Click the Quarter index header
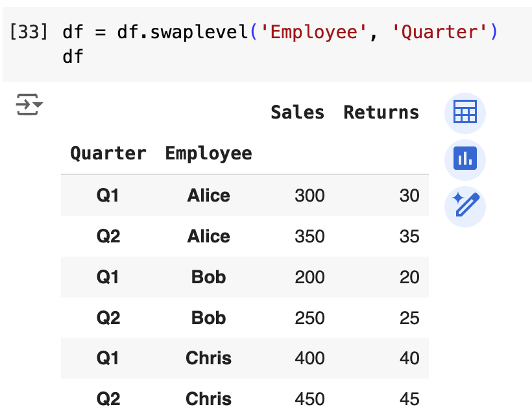This screenshot has height=420, width=532. (x=108, y=154)
